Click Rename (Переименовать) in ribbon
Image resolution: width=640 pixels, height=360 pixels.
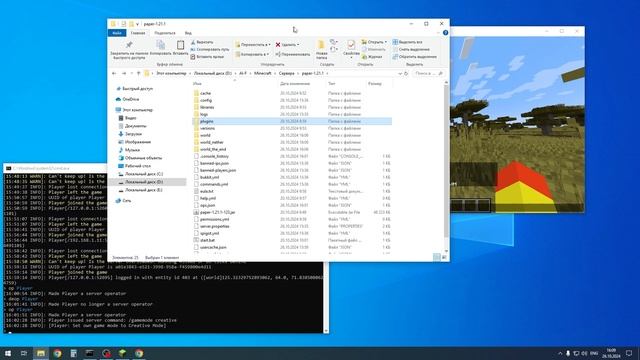(x=292, y=54)
